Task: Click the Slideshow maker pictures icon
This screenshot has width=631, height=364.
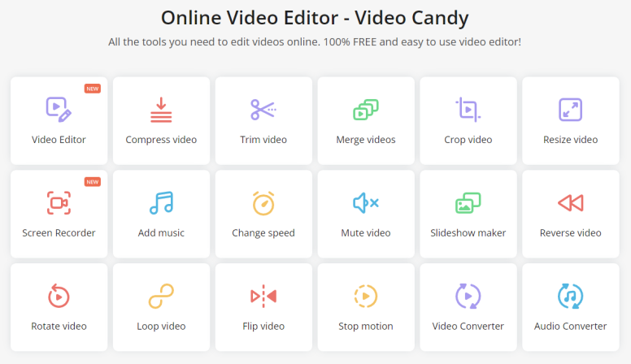Action: coord(468,202)
